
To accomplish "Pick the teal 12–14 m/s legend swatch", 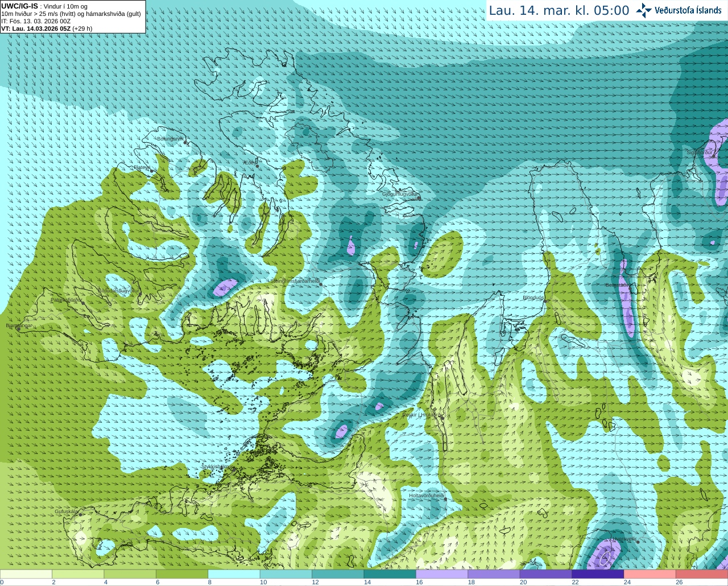I will pyautogui.click(x=338, y=574).
